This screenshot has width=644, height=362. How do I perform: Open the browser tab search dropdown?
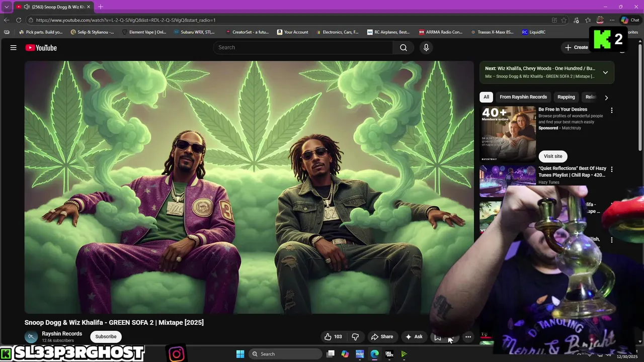coord(7,7)
